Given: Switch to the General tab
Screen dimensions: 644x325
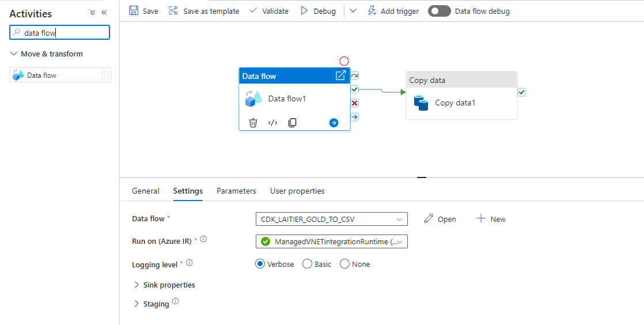Looking at the screenshot, I should click(146, 191).
